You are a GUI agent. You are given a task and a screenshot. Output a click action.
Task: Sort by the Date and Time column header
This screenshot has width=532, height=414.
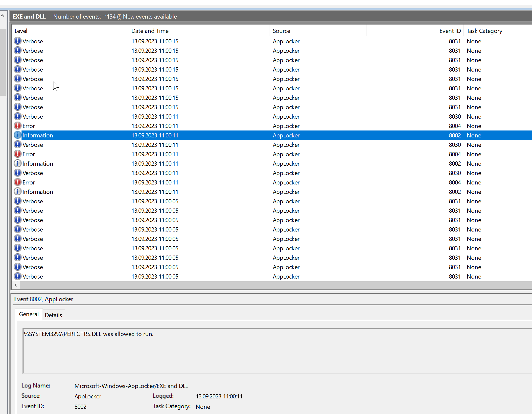150,31
